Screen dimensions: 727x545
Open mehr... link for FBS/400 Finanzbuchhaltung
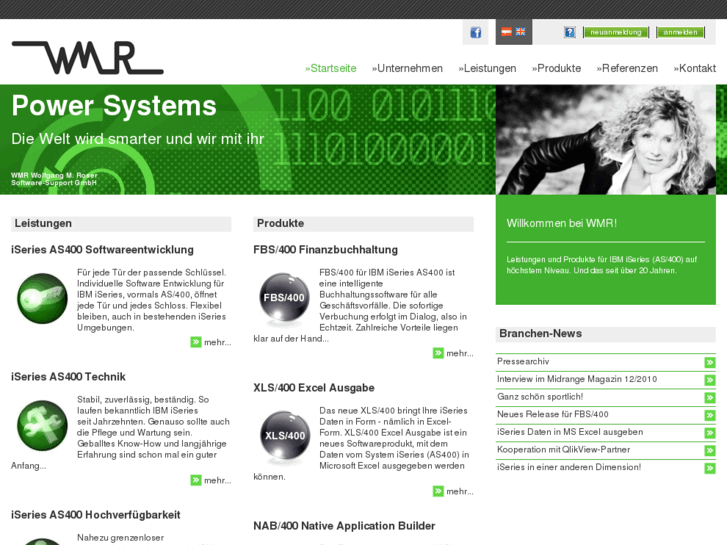(460, 353)
